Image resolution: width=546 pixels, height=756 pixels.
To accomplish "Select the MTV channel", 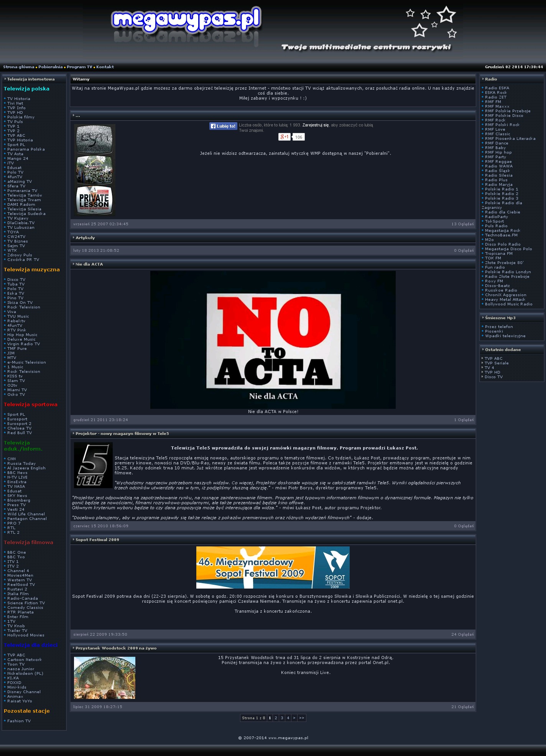I will coord(12,358).
